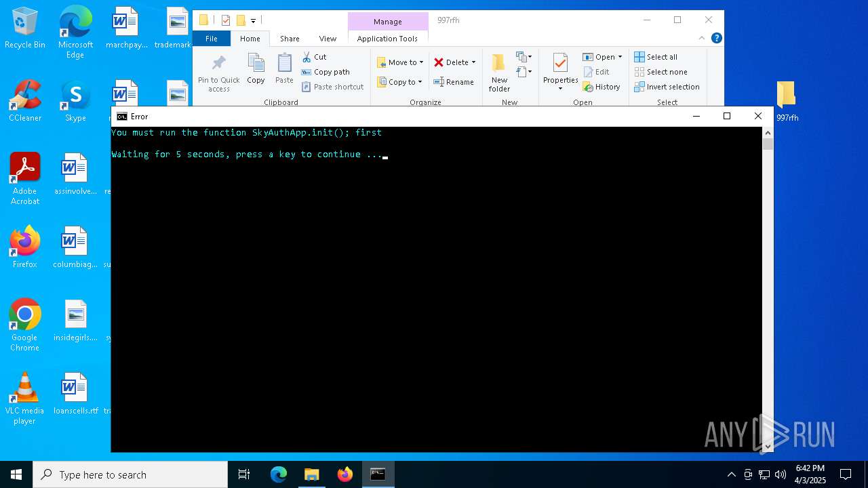Open Move to dropdown
This screenshot has width=868, height=488.
pos(400,62)
